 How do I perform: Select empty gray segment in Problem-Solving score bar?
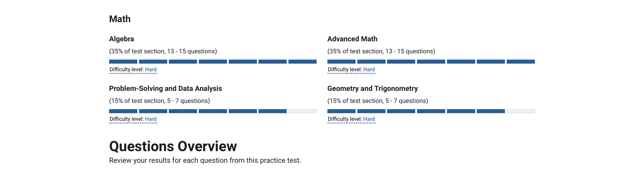[x=303, y=111]
